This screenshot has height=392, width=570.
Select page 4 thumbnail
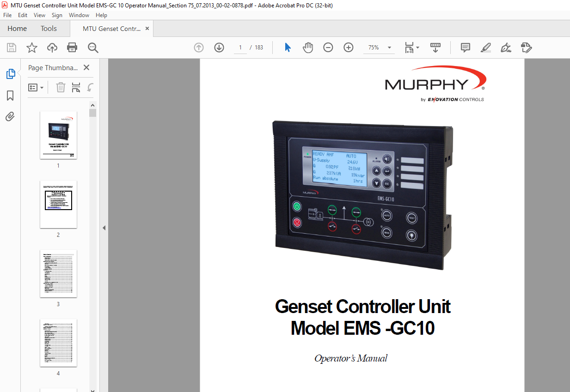58,343
